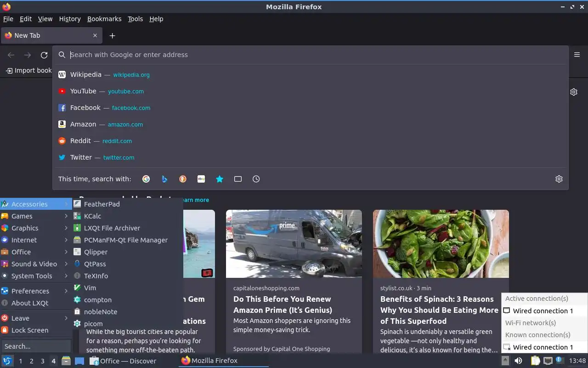Open search settings gear in the URL dropdown
The image size is (588, 368).
coord(559,179)
